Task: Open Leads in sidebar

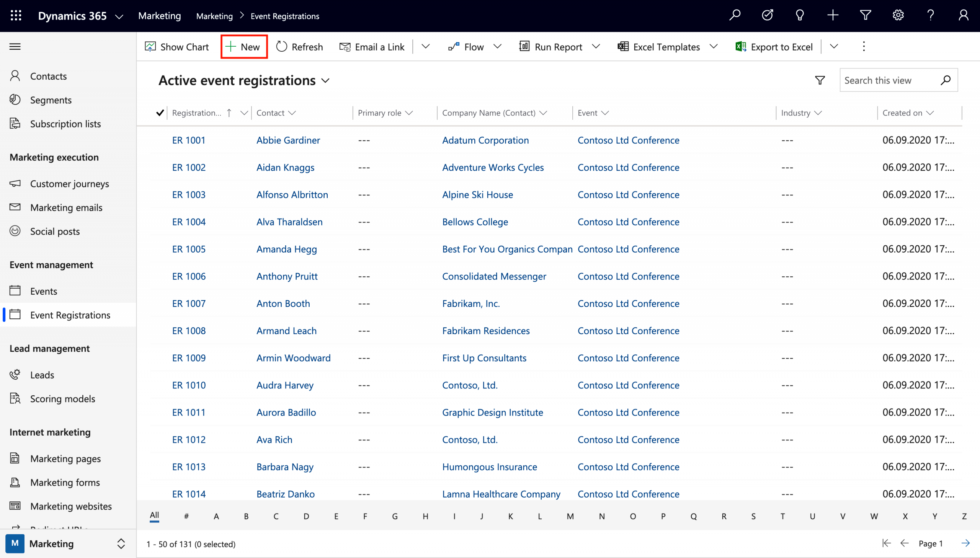Action: pyautogui.click(x=68, y=374)
